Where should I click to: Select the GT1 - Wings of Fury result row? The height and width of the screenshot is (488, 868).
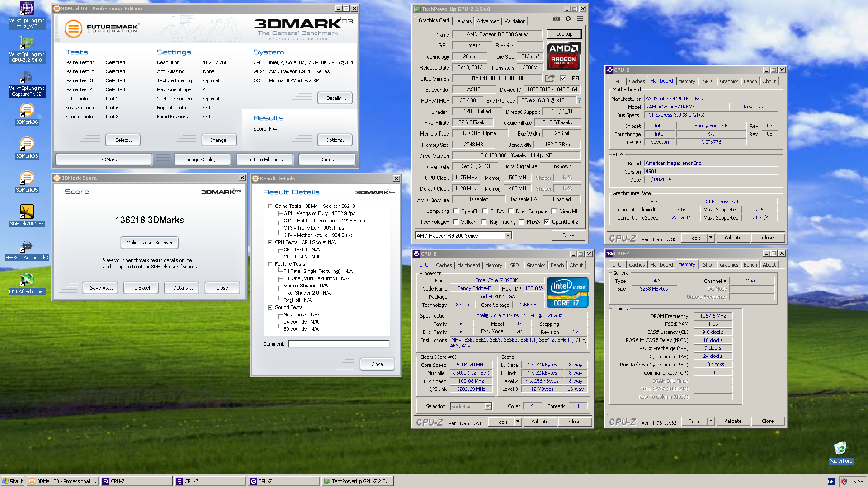tap(319, 213)
